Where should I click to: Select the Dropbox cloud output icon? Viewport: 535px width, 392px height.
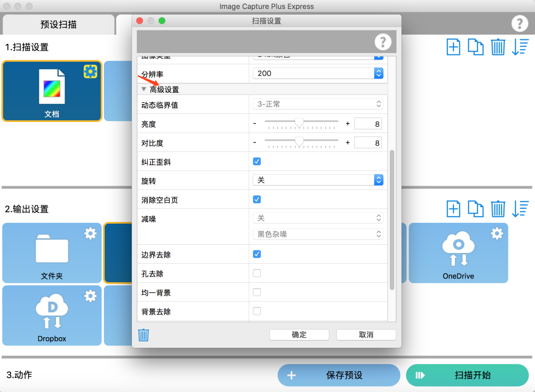tap(52, 311)
